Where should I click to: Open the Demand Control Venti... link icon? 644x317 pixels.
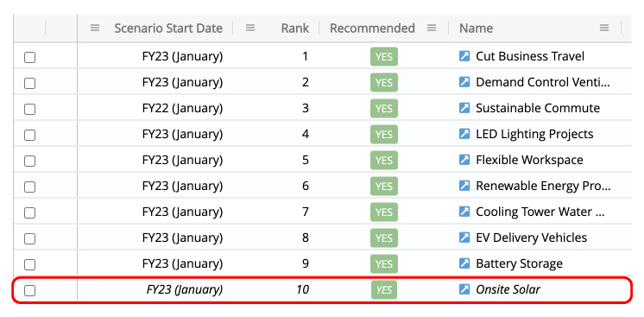point(464,82)
